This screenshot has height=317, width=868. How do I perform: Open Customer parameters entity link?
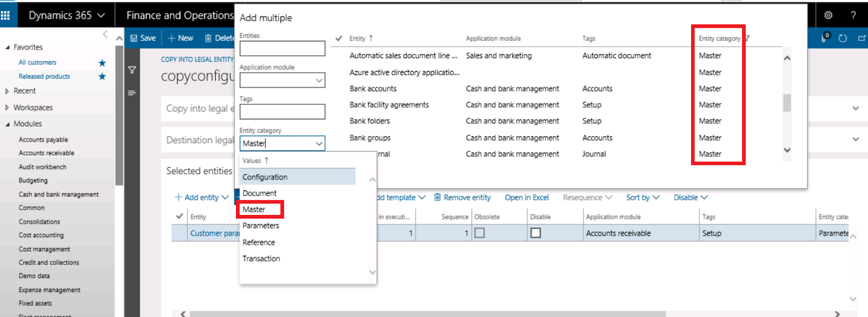tap(215, 233)
